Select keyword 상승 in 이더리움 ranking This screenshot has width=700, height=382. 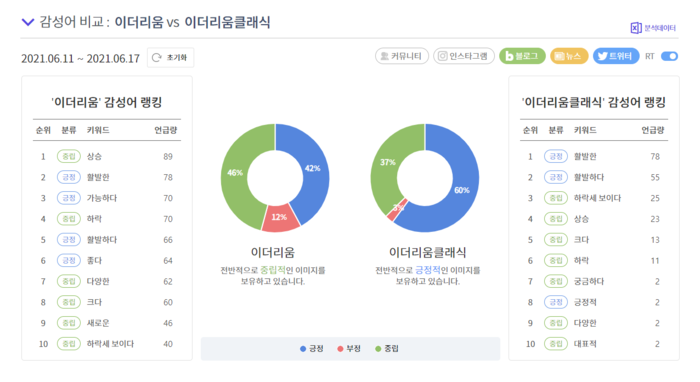pos(94,157)
